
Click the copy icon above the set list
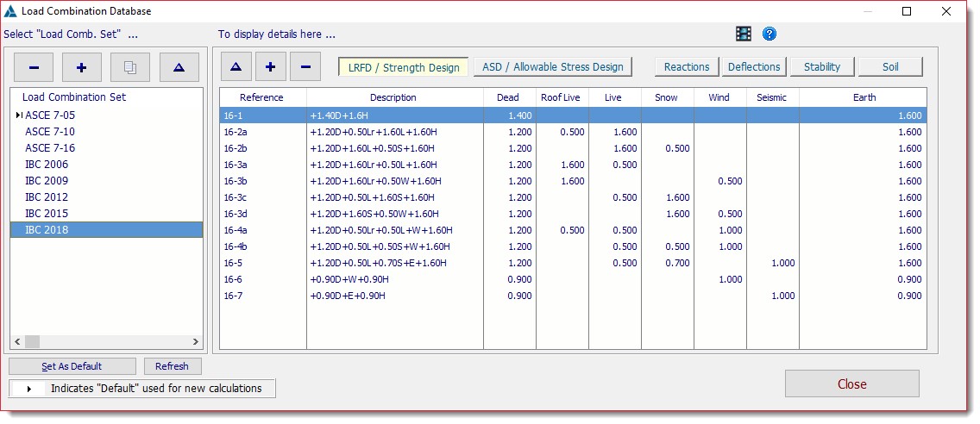tap(129, 67)
